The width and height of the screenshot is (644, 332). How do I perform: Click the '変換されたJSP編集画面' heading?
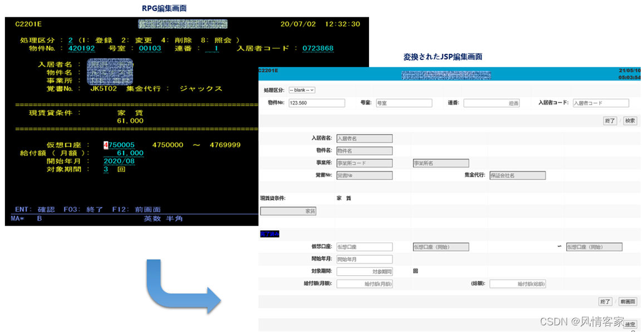coord(443,57)
